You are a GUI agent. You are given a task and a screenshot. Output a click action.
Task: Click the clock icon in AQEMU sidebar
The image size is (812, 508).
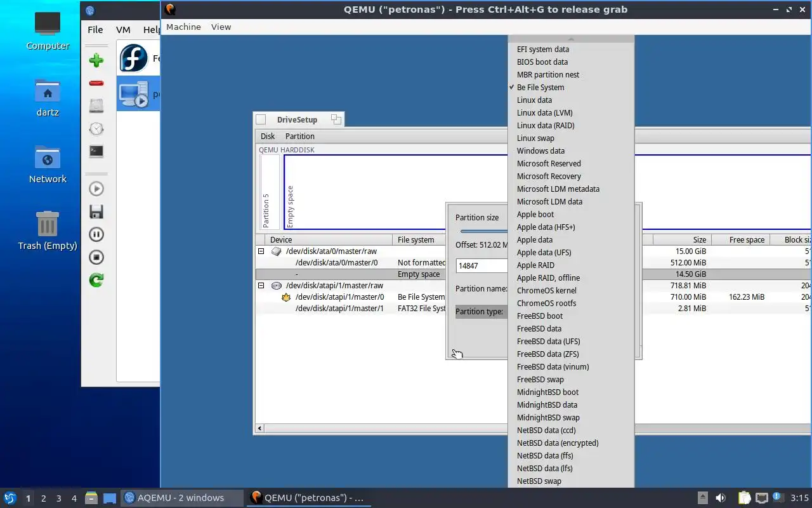[x=96, y=129]
